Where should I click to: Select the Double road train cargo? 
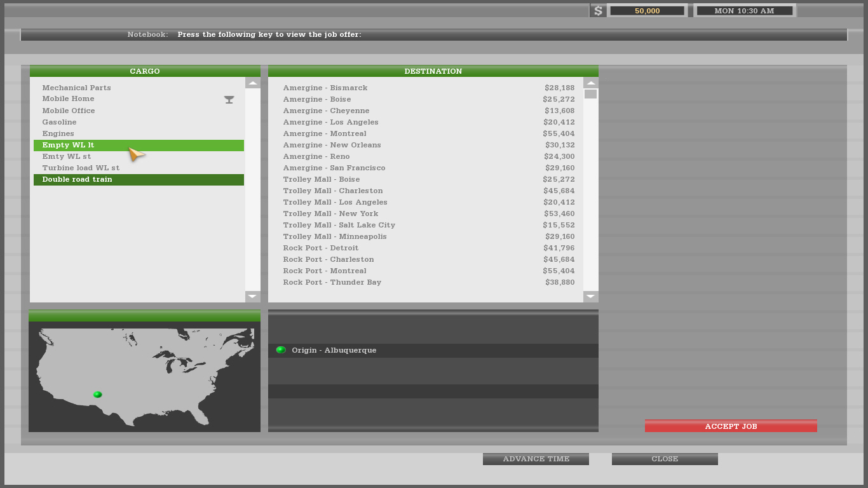tap(139, 180)
